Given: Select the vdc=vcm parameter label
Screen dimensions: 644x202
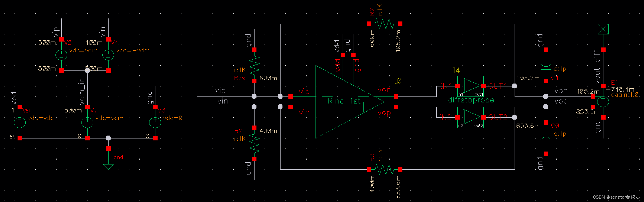Looking at the screenshot, I should pyautogui.click(x=110, y=118).
